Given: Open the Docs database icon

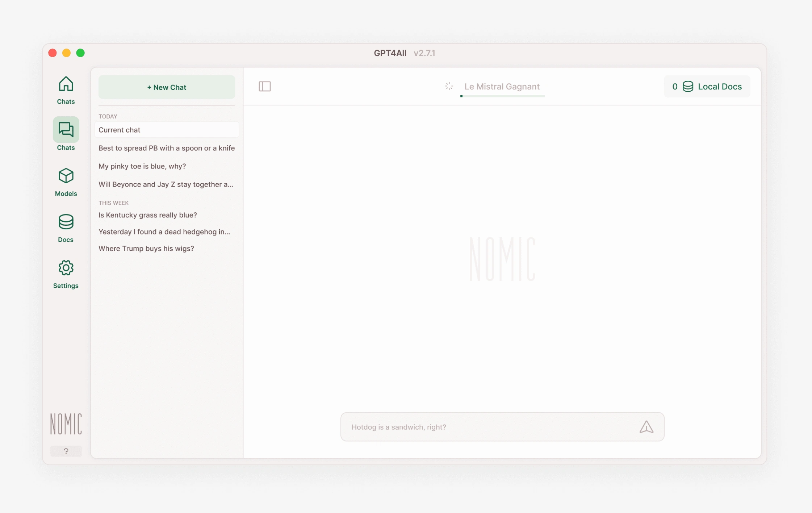Looking at the screenshot, I should [x=66, y=222].
